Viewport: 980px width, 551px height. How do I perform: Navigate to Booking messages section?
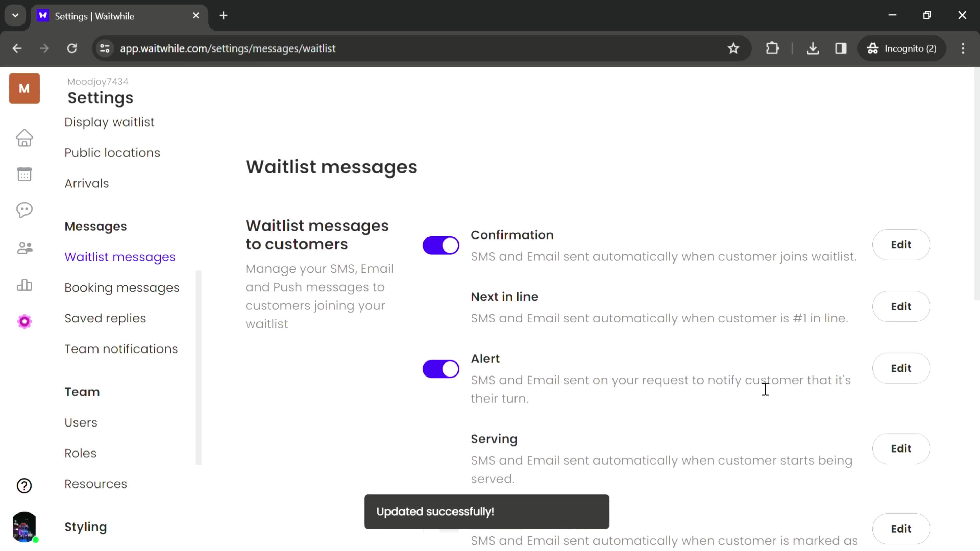click(121, 287)
